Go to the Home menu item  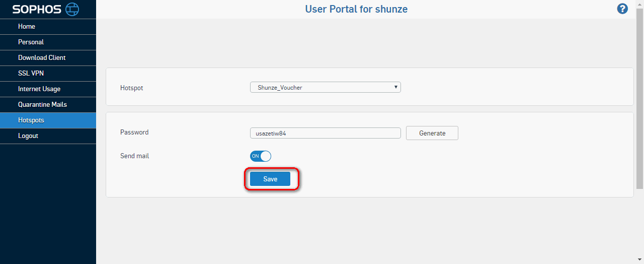point(48,27)
